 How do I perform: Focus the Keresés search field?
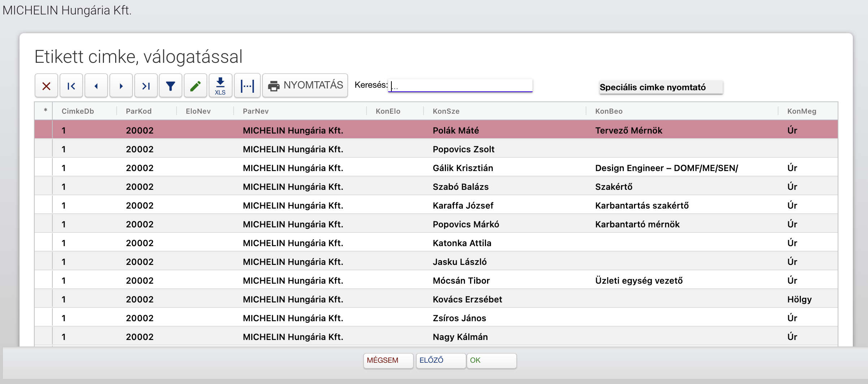pos(460,86)
